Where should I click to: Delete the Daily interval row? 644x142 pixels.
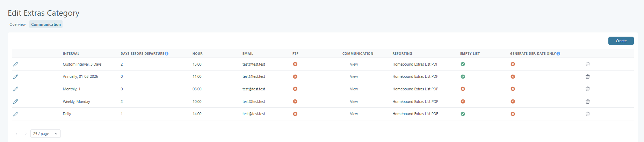click(x=587, y=114)
